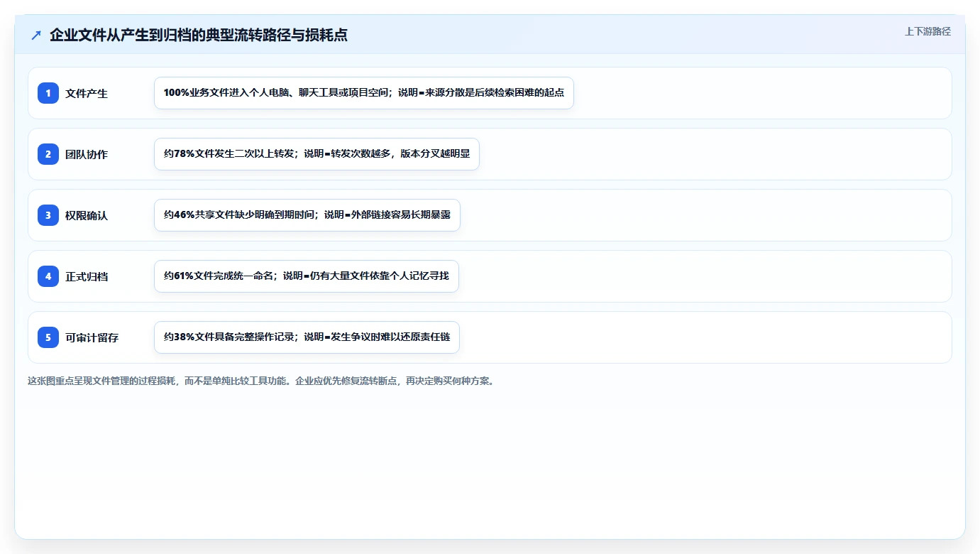The height and width of the screenshot is (554, 980).
Task: Click the 上下游路径 label at top right
Action: click(927, 31)
